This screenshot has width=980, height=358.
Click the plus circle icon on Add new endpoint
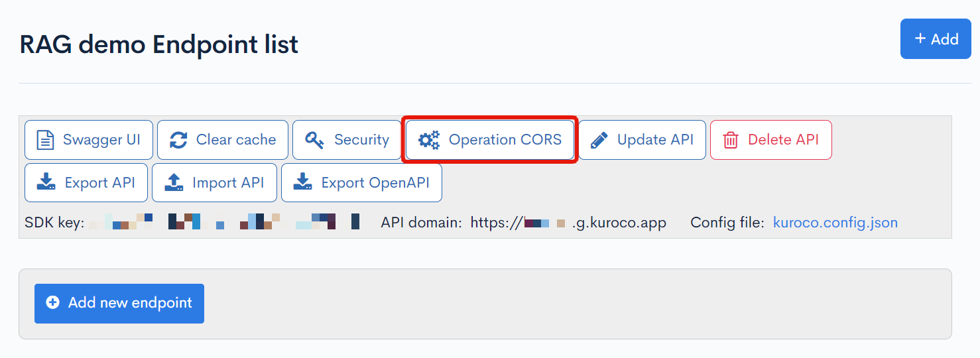(x=52, y=303)
